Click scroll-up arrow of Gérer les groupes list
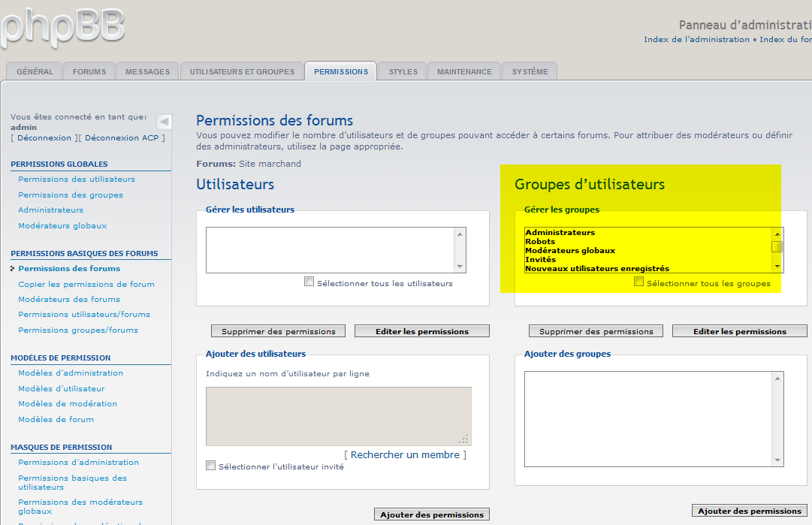Image resolution: width=812 pixels, height=525 pixels. coord(777,234)
